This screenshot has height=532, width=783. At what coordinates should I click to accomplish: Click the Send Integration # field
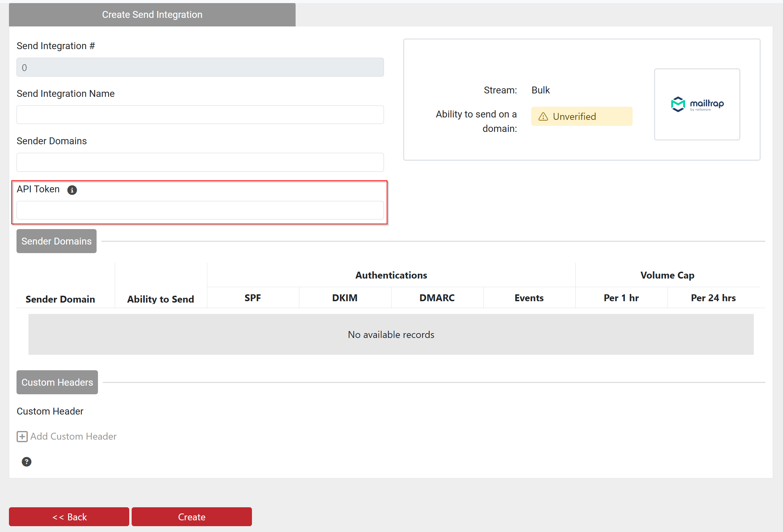click(x=200, y=67)
